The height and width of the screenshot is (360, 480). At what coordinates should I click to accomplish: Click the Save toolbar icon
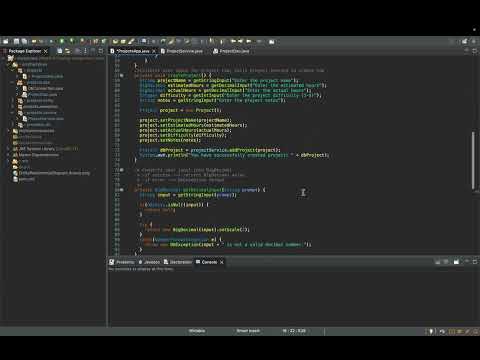click(x=16, y=41)
